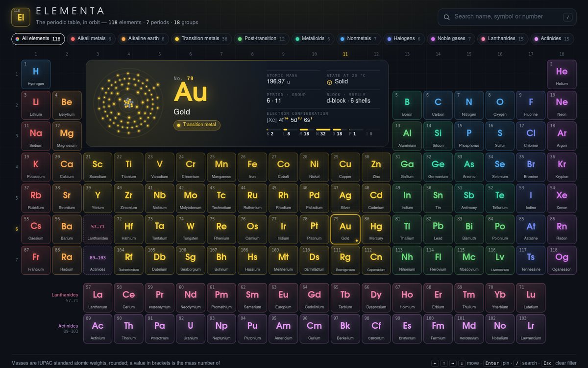The width and height of the screenshot is (588, 368).
Task: Select the Mercury element tile
Action: 376,229
